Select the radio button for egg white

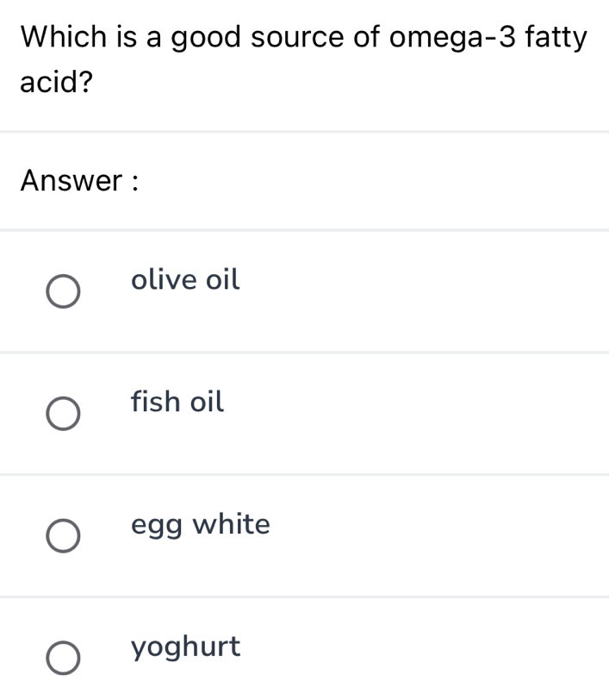[x=63, y=536]
